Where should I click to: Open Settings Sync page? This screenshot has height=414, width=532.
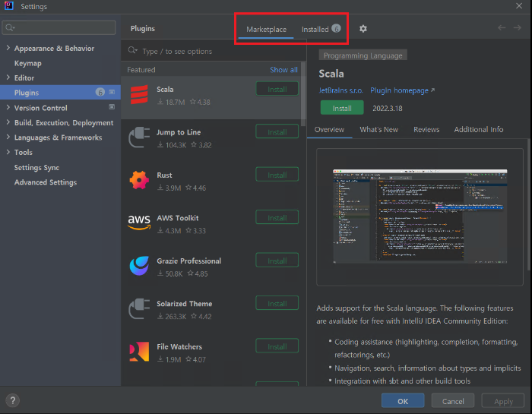click(x=36, y=167)
